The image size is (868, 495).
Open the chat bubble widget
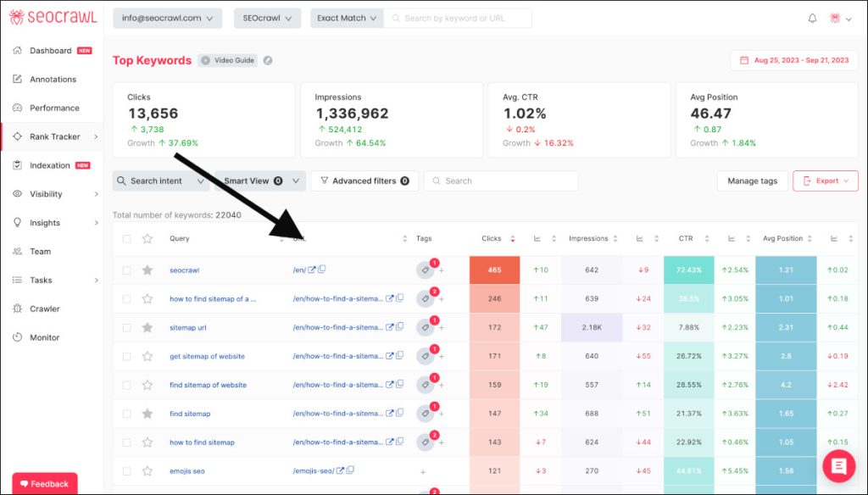click(x=838, y=467)
